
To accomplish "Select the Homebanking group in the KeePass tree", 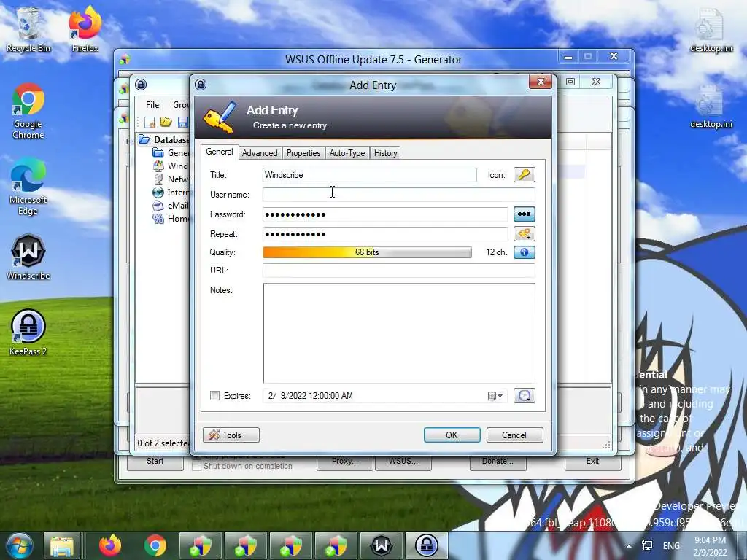I will pyautogui.click(x=171, y=219).
